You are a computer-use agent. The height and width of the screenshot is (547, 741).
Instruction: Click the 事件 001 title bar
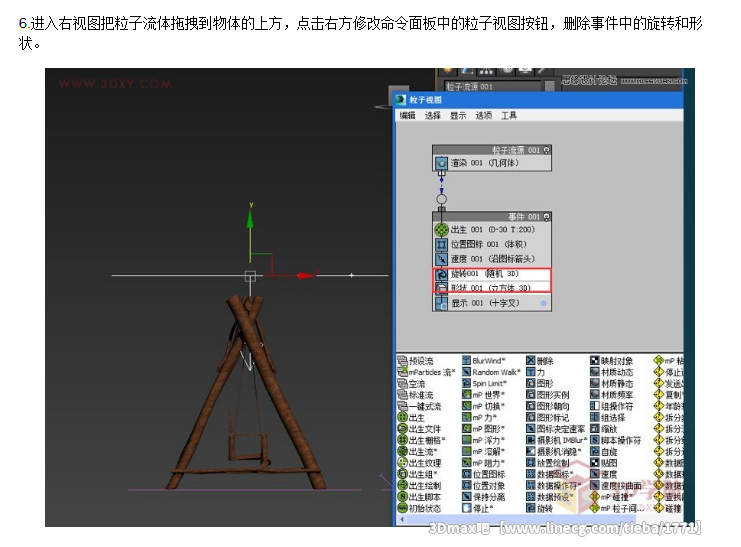pyautogui.click(x=491, y=217)
